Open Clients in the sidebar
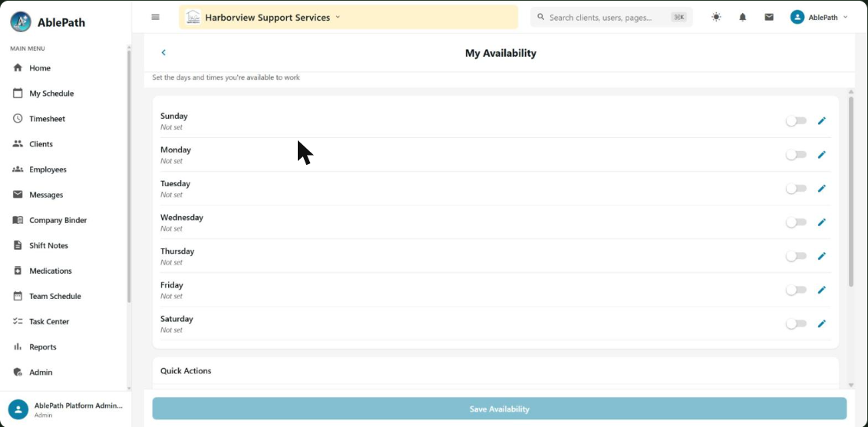This screenshot has width=868, height=427. 64,144
